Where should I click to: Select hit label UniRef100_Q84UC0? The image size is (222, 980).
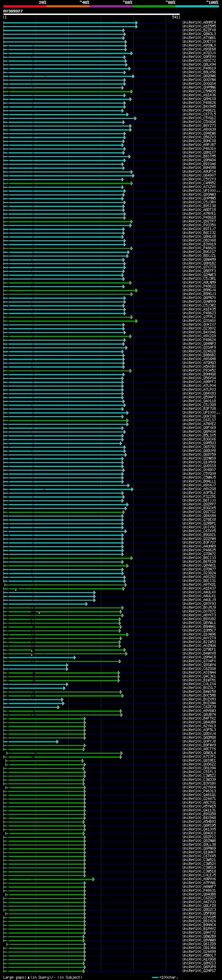199,833
